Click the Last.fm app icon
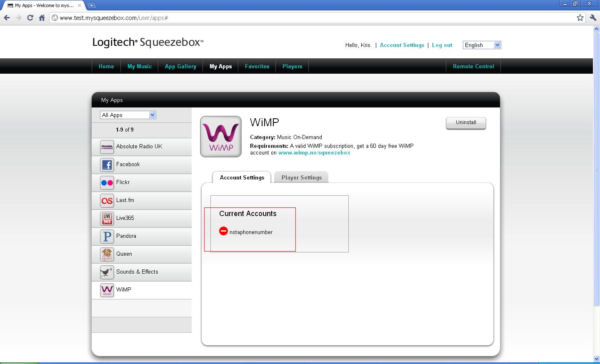Screen dimensions: 600x364 point(107,201)
